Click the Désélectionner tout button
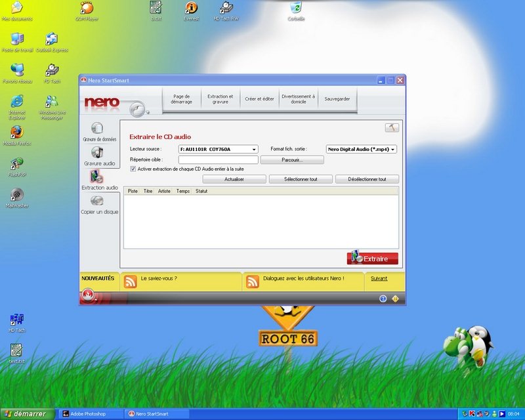525x420 pixels. [367, 179]
